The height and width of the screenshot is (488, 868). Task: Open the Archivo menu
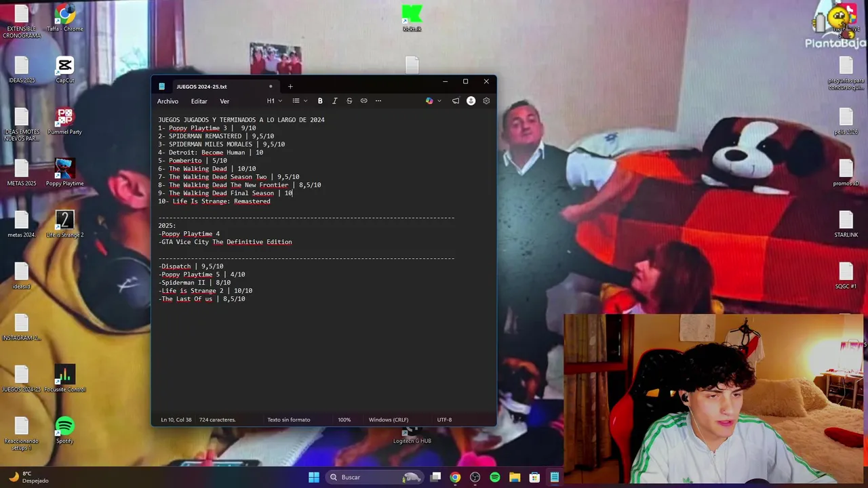[x=167, y=101]
